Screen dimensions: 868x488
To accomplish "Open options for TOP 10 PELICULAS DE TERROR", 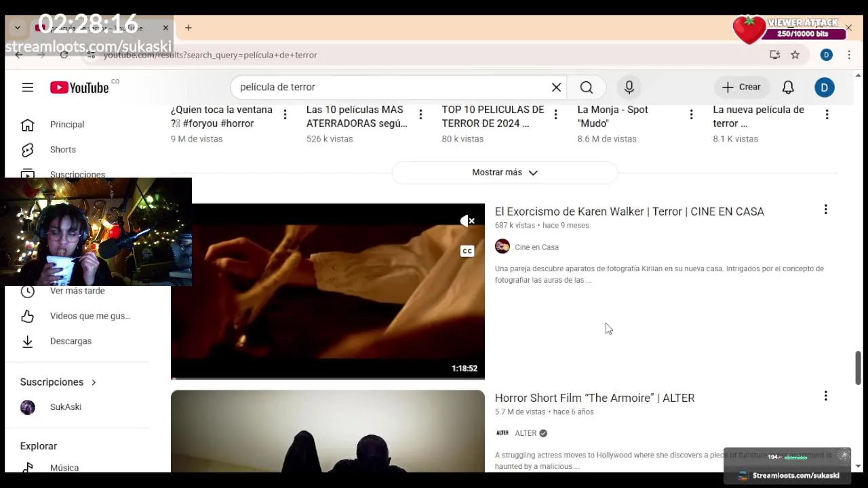I will (x=555, y=115).
